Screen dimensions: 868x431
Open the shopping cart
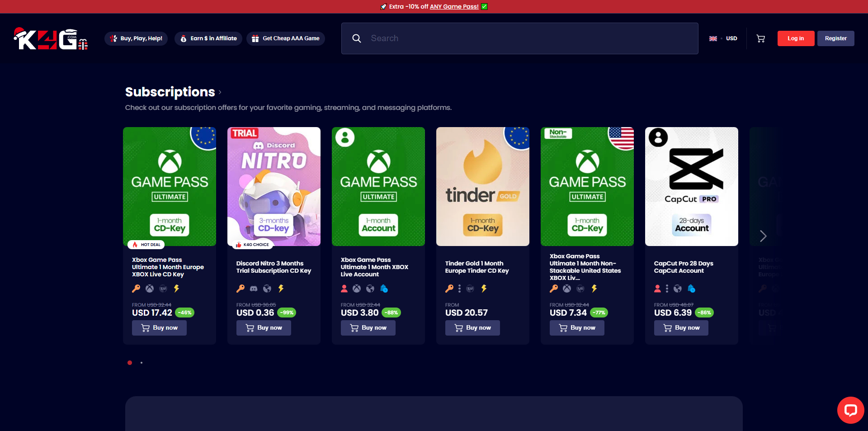pos(761,38)
